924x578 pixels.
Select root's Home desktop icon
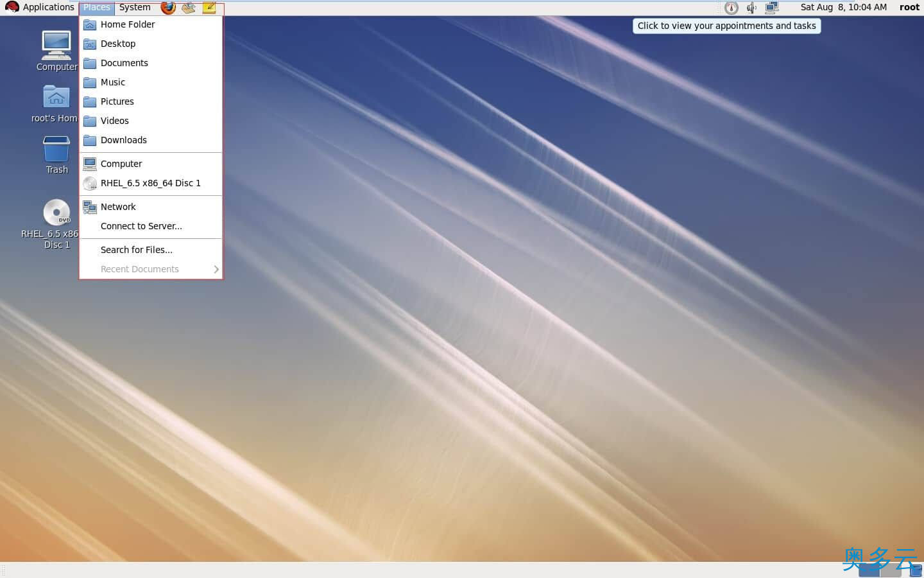[55, 103]
